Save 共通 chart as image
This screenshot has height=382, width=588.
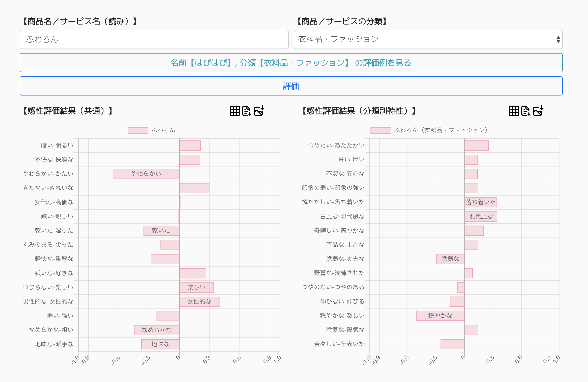click(259, 111)
